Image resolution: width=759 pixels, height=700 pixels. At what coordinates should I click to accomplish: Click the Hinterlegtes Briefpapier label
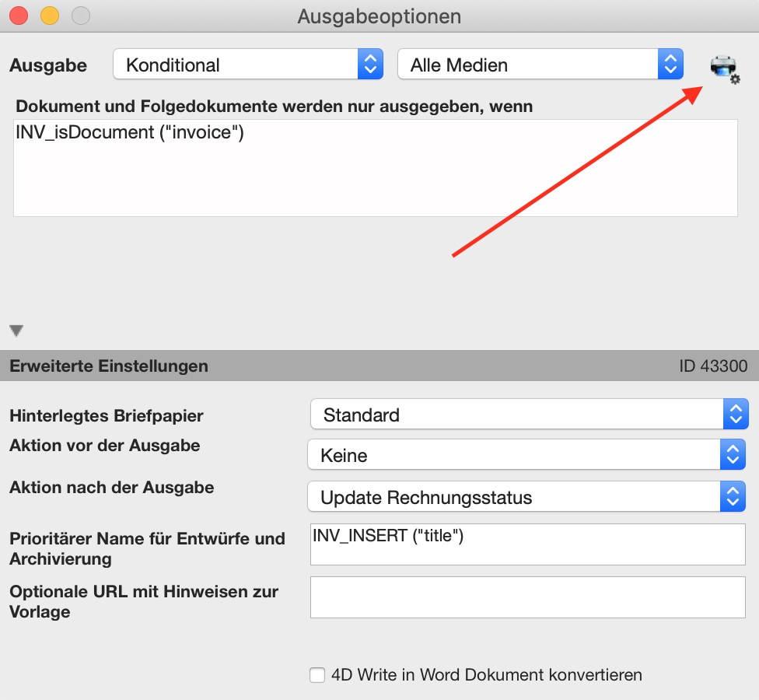[107, 415]
